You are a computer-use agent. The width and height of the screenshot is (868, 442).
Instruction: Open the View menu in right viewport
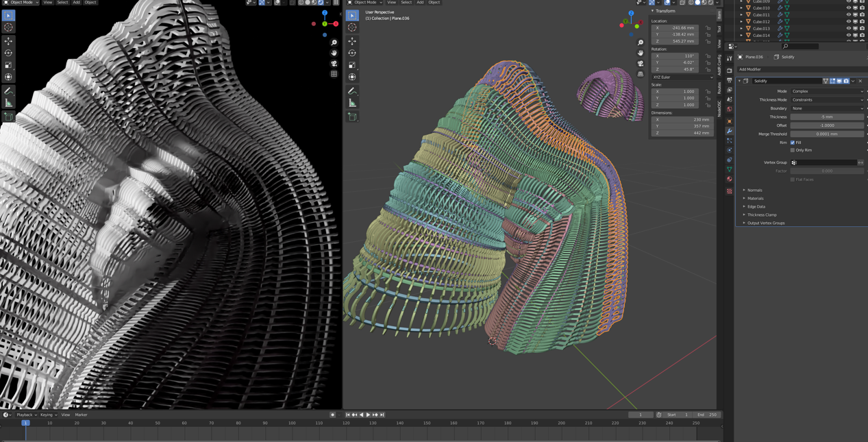coord(391,3)
